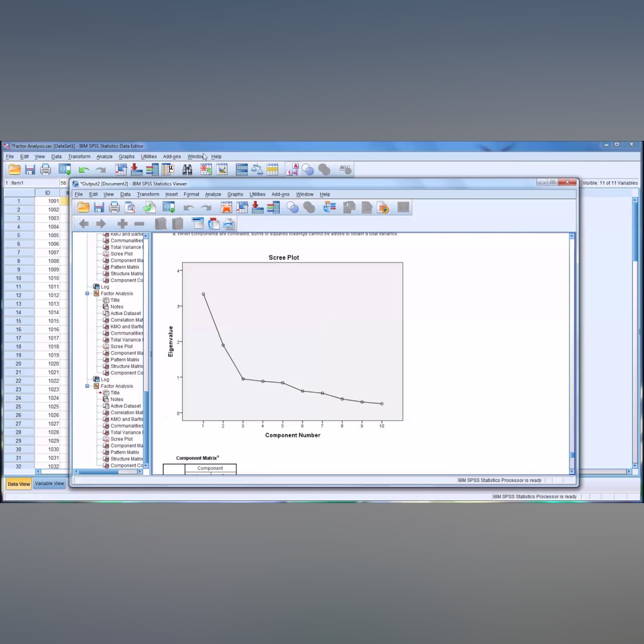The width and height of the screenshot is (644, 644).
Task: Click Open folder icon in Viewer toolbar
Action: [x=83, y=207]
